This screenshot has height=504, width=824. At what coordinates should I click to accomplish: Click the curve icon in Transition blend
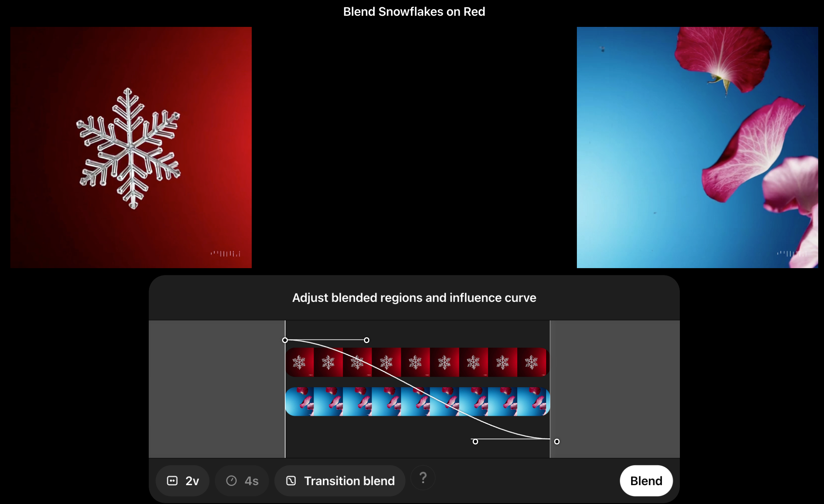point(291,481)
